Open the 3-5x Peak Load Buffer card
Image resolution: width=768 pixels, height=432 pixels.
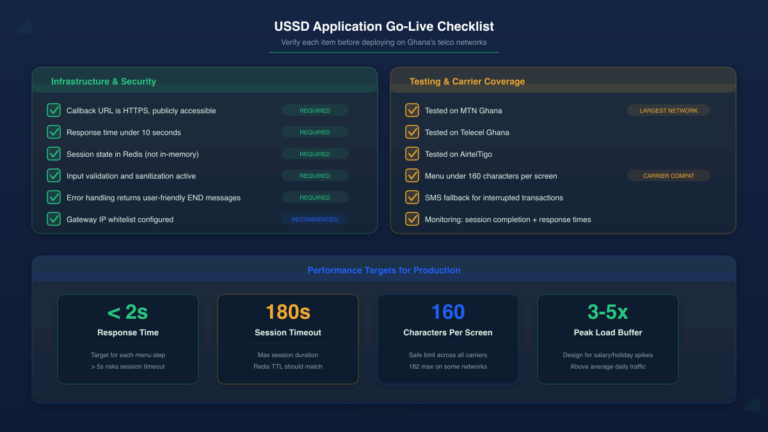(x=608, y=339)
